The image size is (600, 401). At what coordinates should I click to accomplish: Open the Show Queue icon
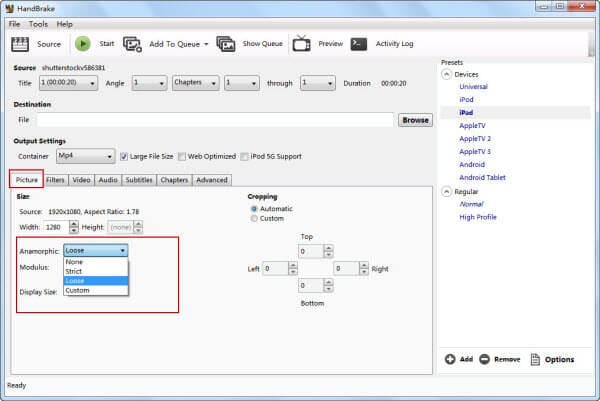click(x=225, y=44)
